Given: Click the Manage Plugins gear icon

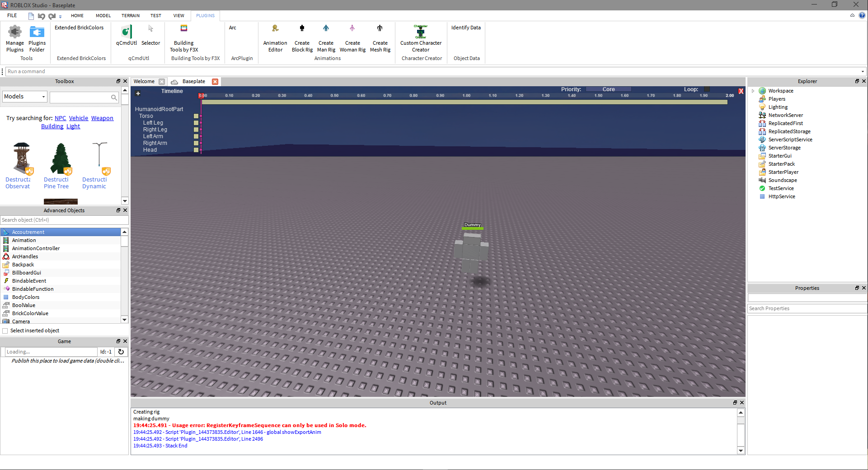Looking at the screenshot, I should click(x=15, y=32).
